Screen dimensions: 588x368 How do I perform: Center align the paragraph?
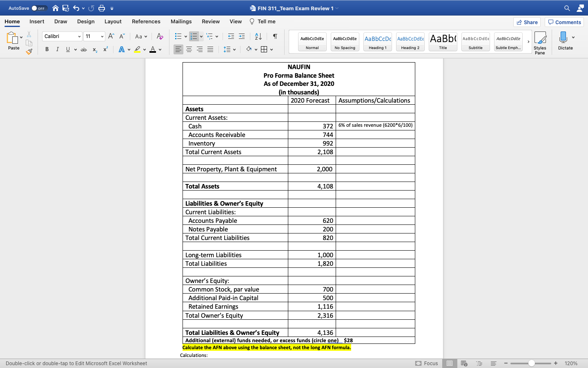[x=189, y=49]
